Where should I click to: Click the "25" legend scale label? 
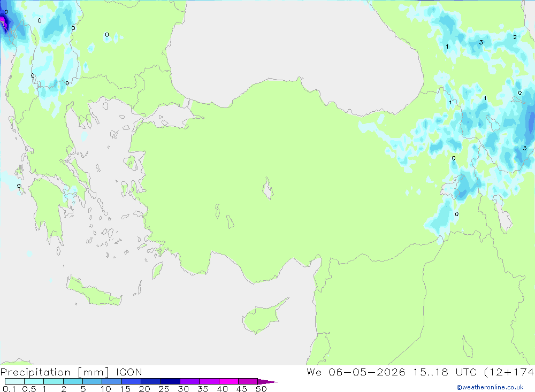(164, 389)
